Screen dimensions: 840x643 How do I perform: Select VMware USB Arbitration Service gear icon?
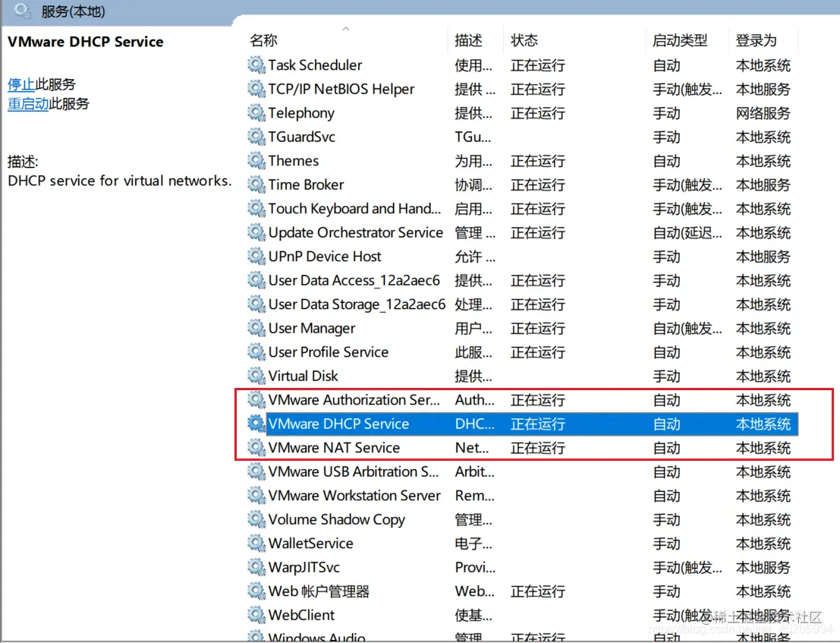[256, 471]
